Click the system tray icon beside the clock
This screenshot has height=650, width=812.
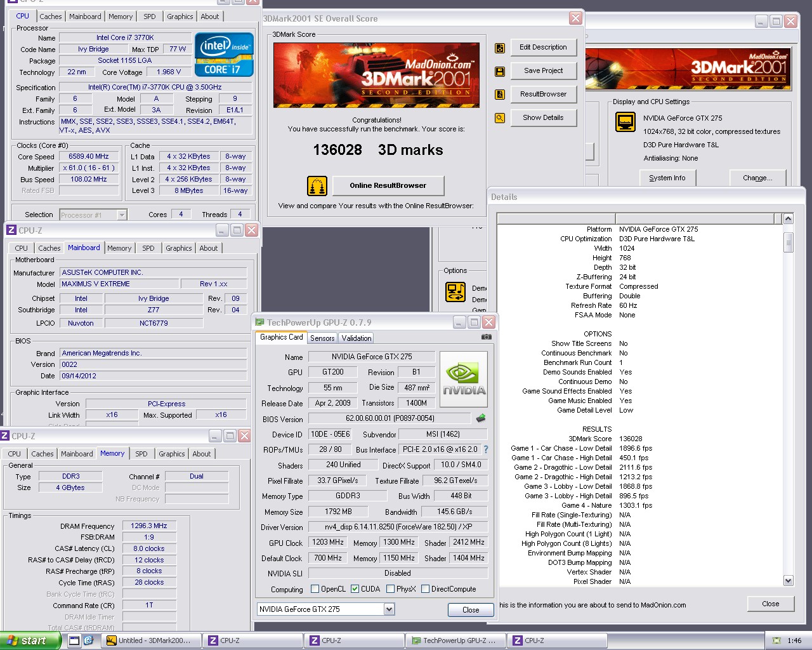point(776,640)
